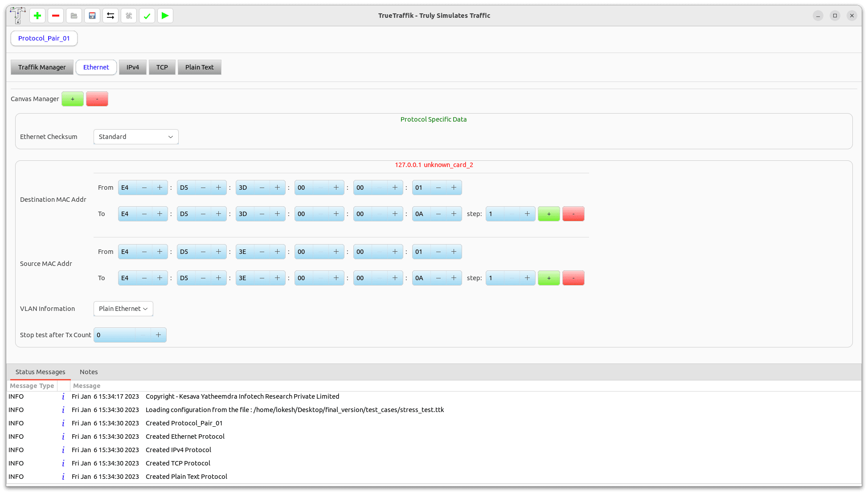
Task: Add a new protocol pair with the green plus toolbar icon
Action: [x=37, y=16]
